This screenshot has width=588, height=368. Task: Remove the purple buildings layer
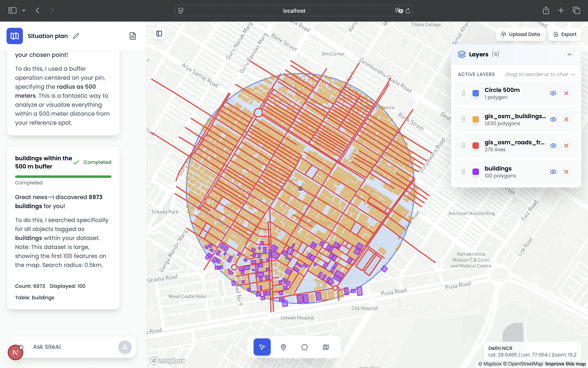[x=566, y=172]
